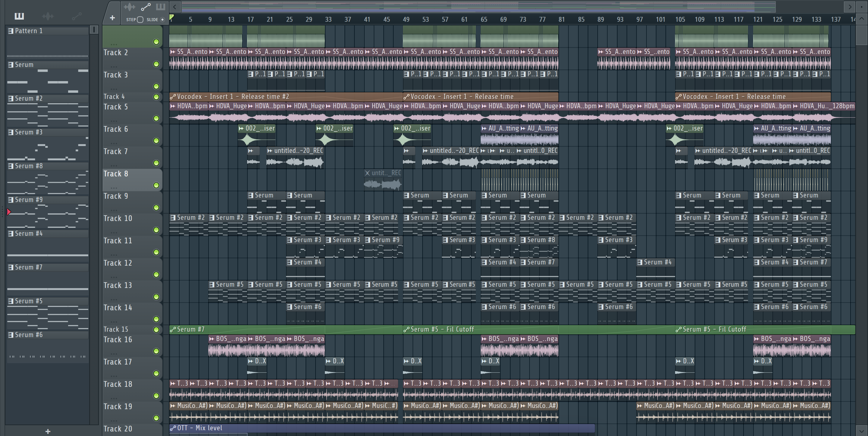Viewport: 868px width, 436px height.
Task: Choose the pattern clip focus icon in playlist toolbar
Action: click(160, 7)
